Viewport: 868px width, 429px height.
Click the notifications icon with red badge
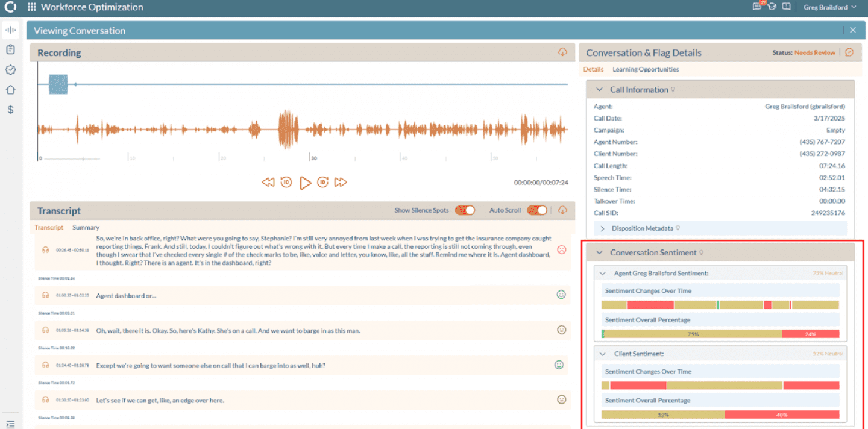click(x=757, y=7)
